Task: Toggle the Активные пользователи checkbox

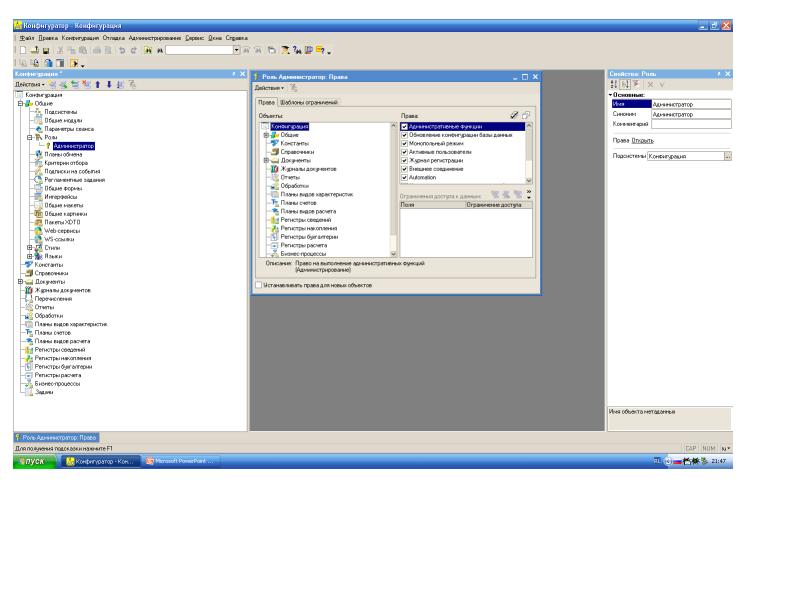Action: (404, 152)
